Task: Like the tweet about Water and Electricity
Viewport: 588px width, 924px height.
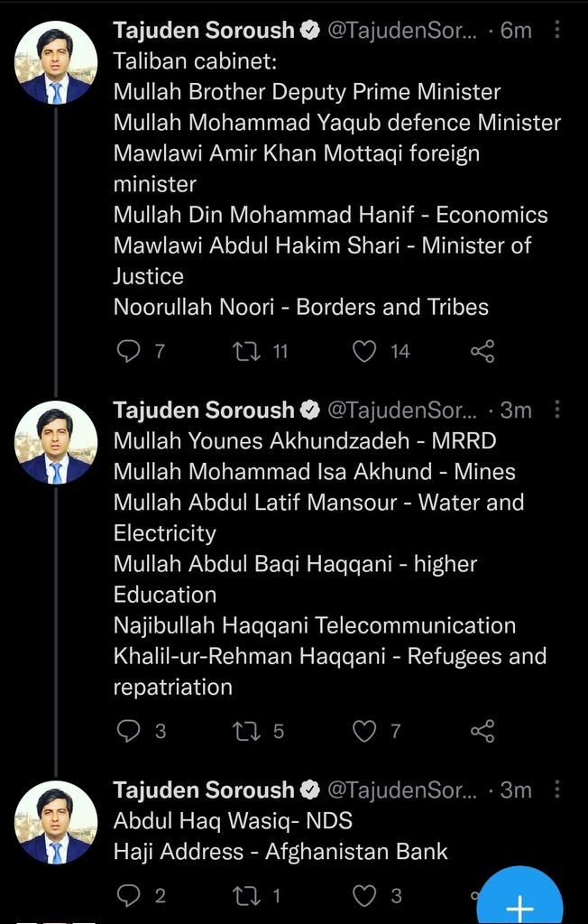Action: 364,731
